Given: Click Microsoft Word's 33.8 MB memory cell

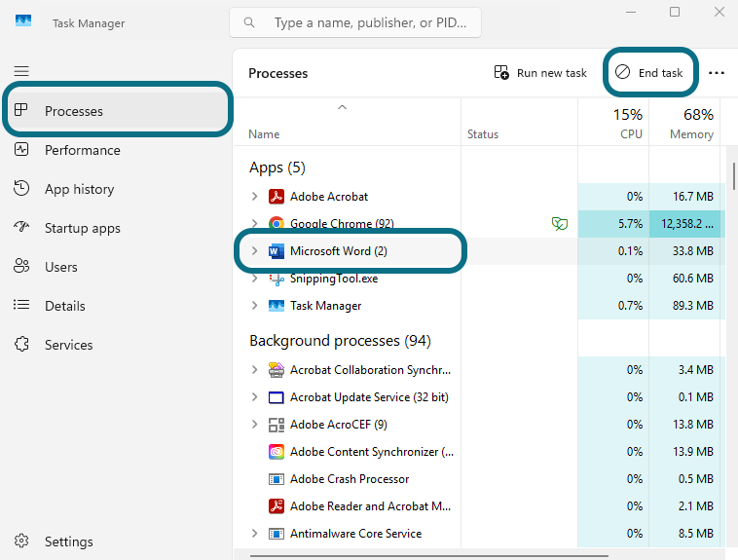Looking at the screenshot, I should point(684,251).
